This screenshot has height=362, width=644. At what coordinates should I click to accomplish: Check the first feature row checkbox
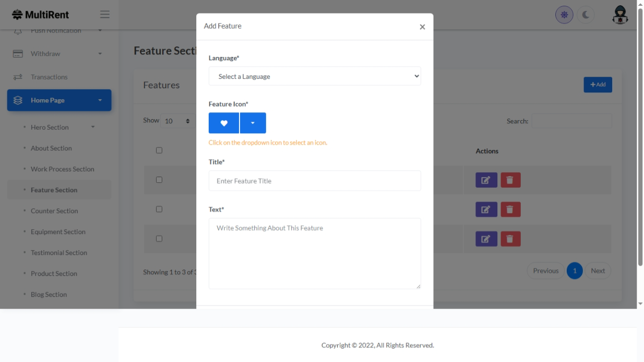[159, 180]
